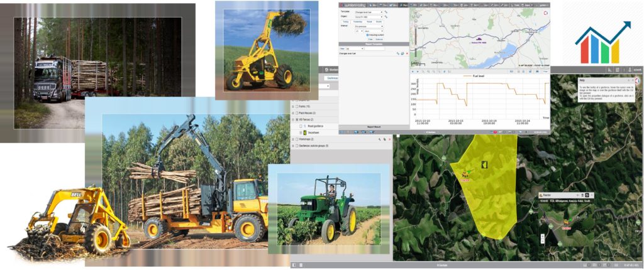Delete the Changes level fuel template
The width and height of the screenshot is (644, 270).
[x=407, y=53]
